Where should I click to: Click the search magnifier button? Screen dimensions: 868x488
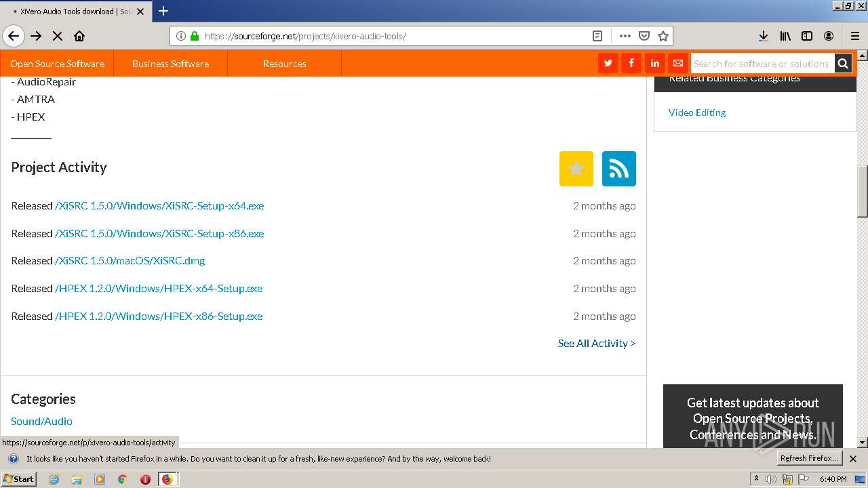(843, 64)
